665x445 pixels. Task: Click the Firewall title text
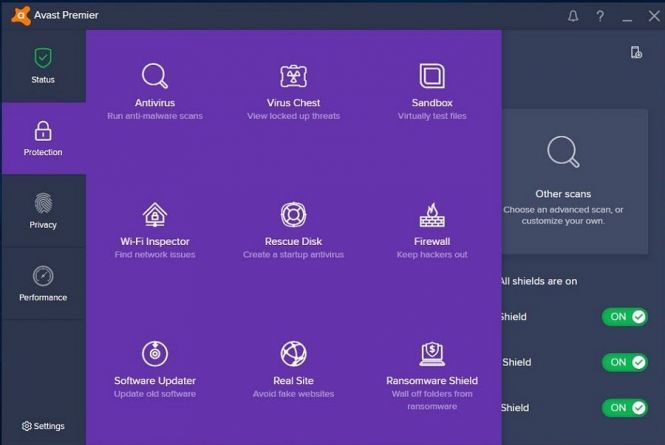pyautogui.click(x=432, y=241)
